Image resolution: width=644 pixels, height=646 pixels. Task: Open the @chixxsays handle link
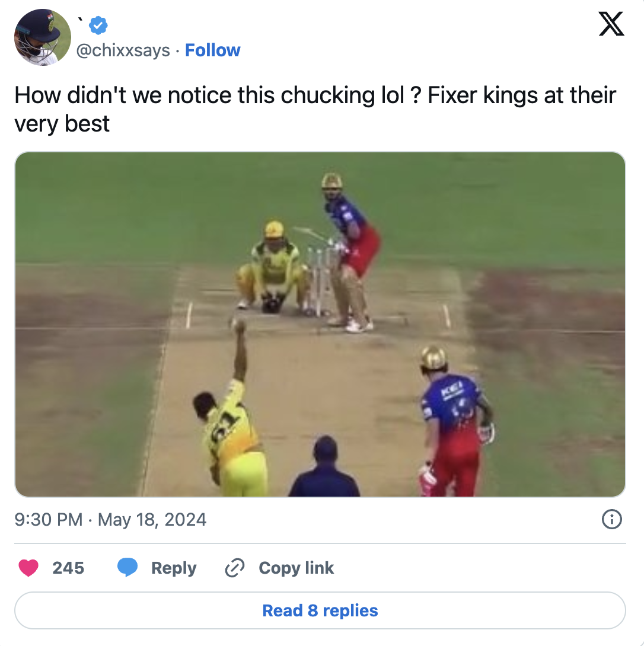coord(124,50)
